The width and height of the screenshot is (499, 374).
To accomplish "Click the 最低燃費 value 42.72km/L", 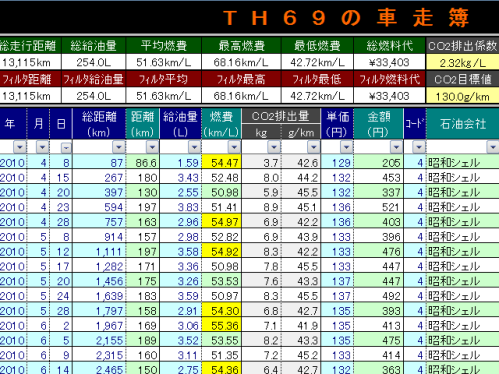I will [x=317, y=62].
